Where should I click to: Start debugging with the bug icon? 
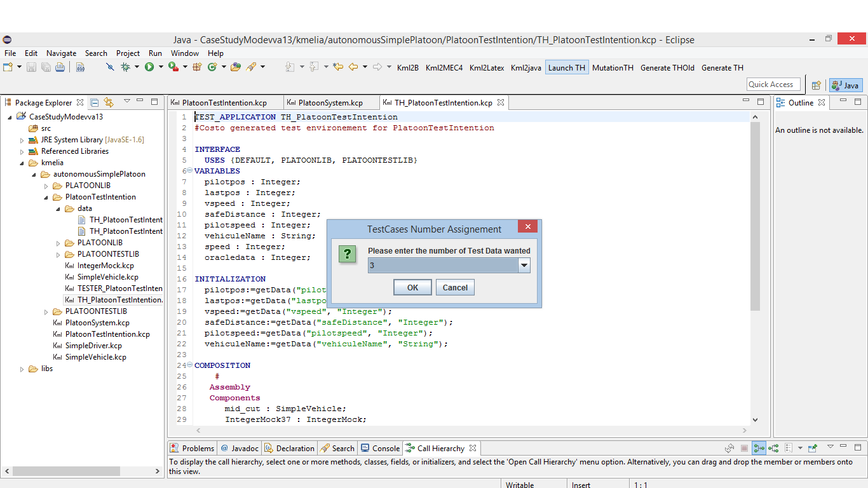tap(125, 67)
